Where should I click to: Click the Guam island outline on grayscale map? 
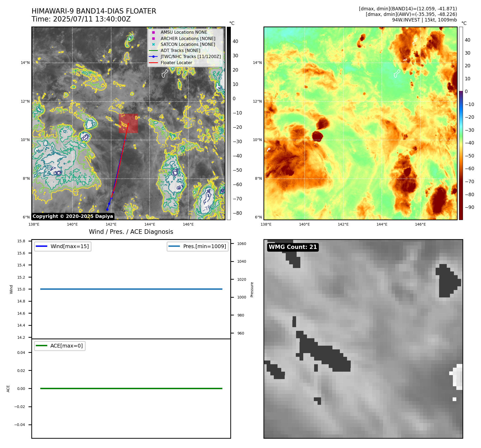tap(165, 73)
